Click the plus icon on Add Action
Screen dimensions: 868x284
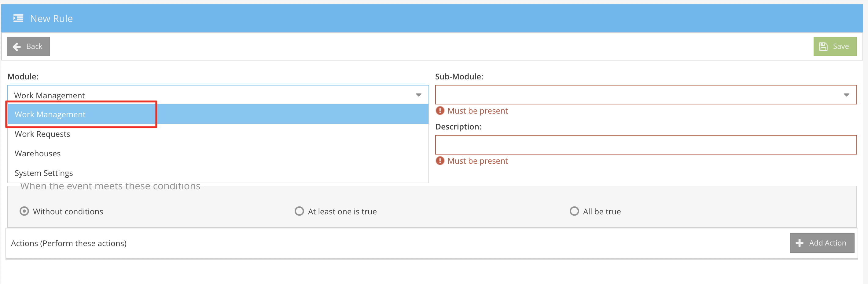(799, 243)
